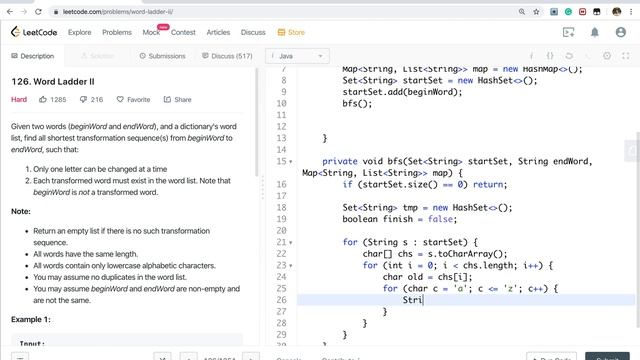Click the 'Hard' difficulty label
Image resolution: width=640 pixels, height=360 pixels.
pos(19,99)
